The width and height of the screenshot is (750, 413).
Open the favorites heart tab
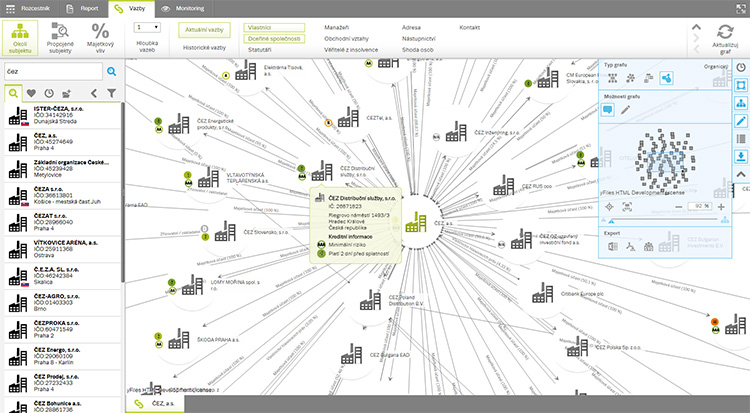coord(31,93)
